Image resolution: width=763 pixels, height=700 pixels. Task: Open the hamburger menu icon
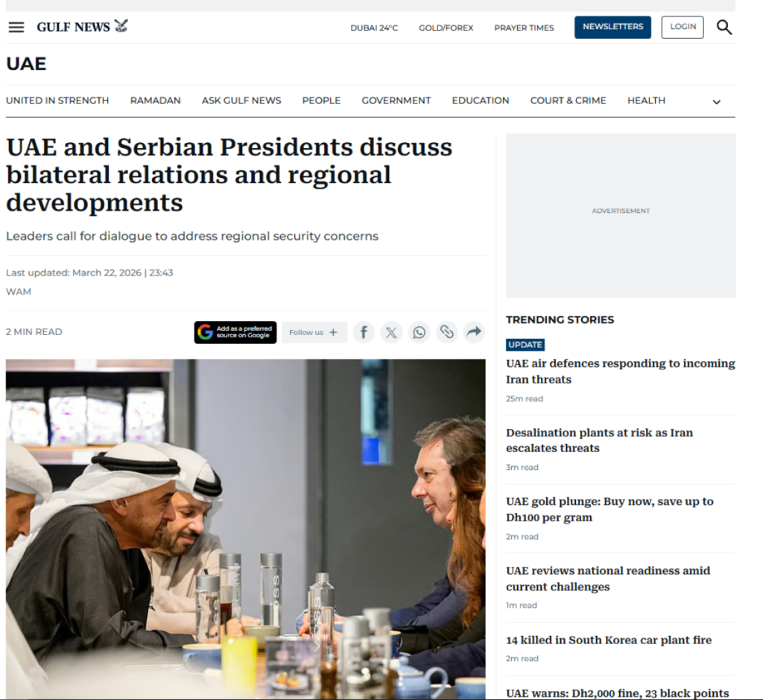(16, 28)
